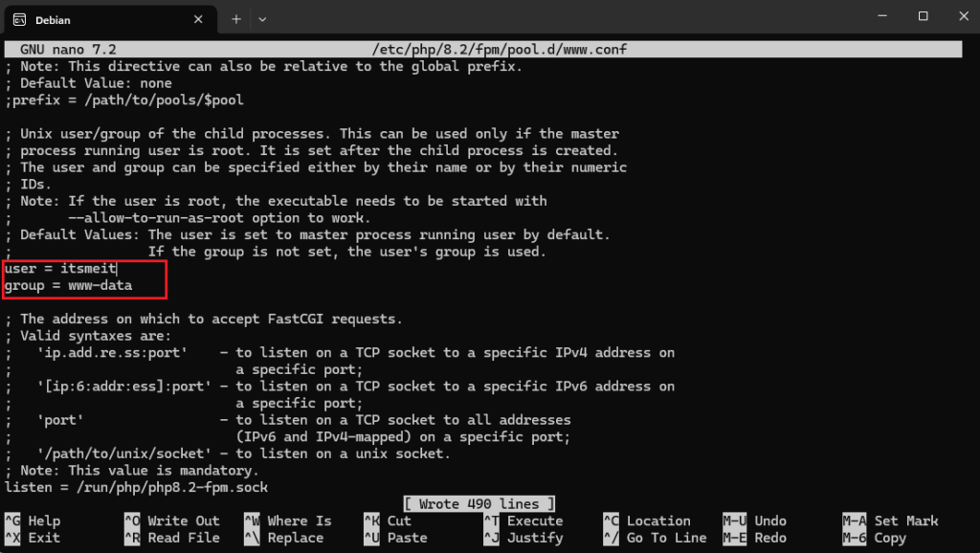
Task: Maximize the terminal window
Action: tap(923, 16)
